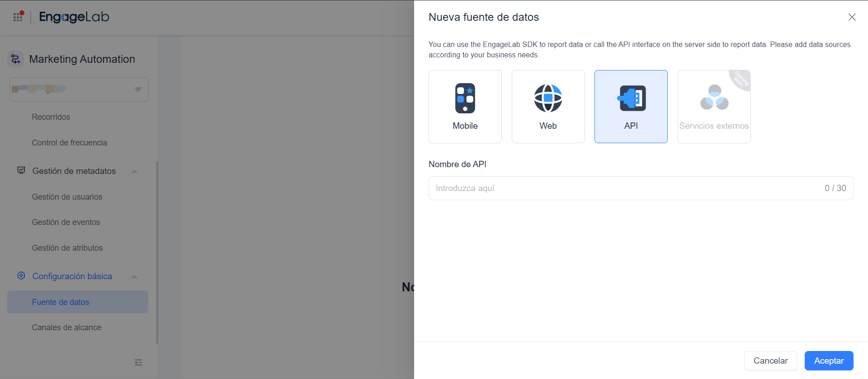This screenshot has width=868, height=379.
Task: Open Control de frecuencia page
Action: (x=70, y=143)
